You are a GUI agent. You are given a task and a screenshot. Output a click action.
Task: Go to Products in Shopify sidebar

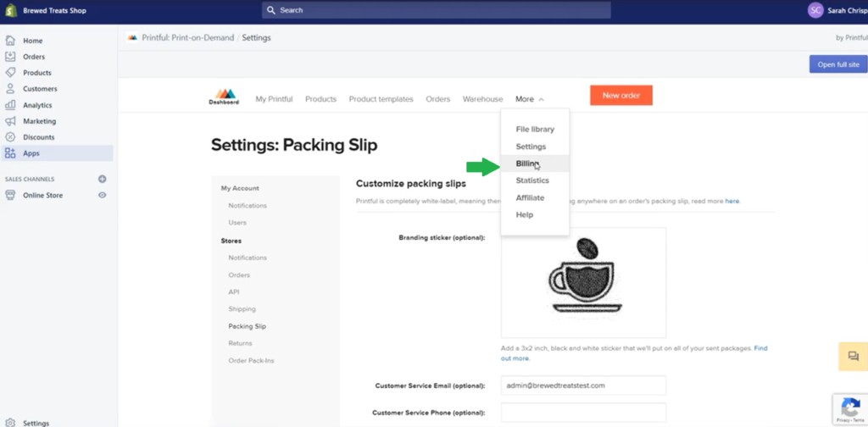(36, 73)
